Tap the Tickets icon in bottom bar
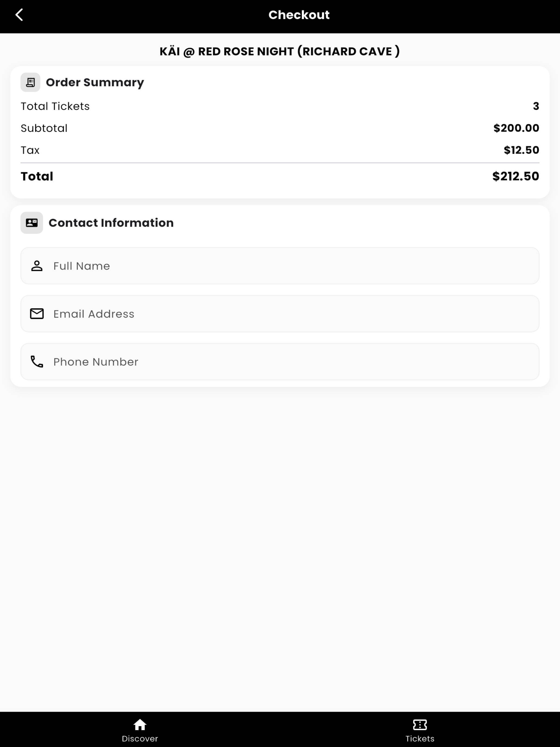 pos(420,724)
